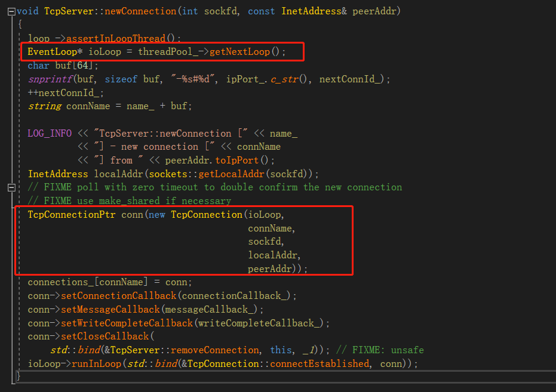Click the ++nextConnId_ statement
The width and height of the screenshot is (556, 392).
(x=66, y=92)
